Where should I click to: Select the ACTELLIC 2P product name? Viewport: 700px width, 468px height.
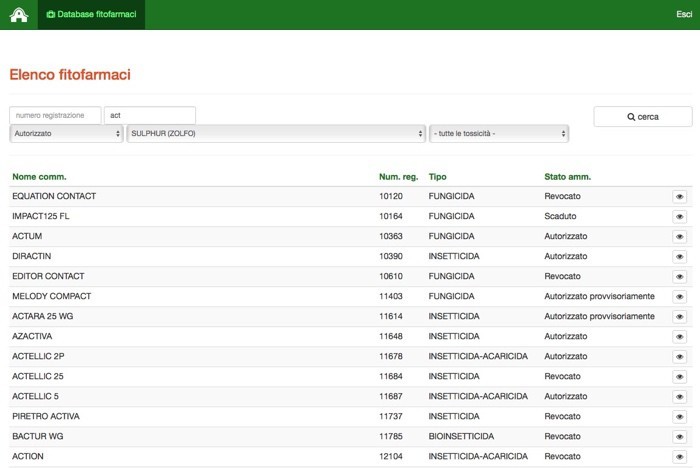[x=38, y=356]
